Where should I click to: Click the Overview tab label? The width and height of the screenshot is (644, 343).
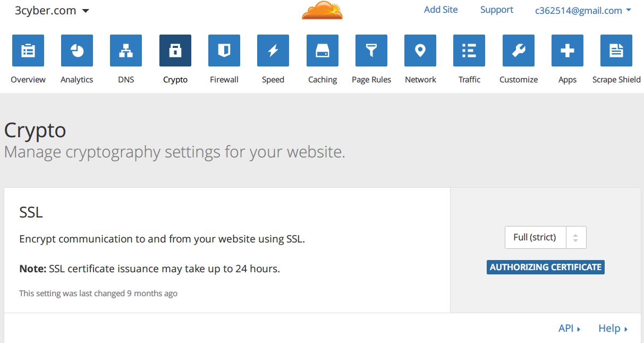coord(28,80)
